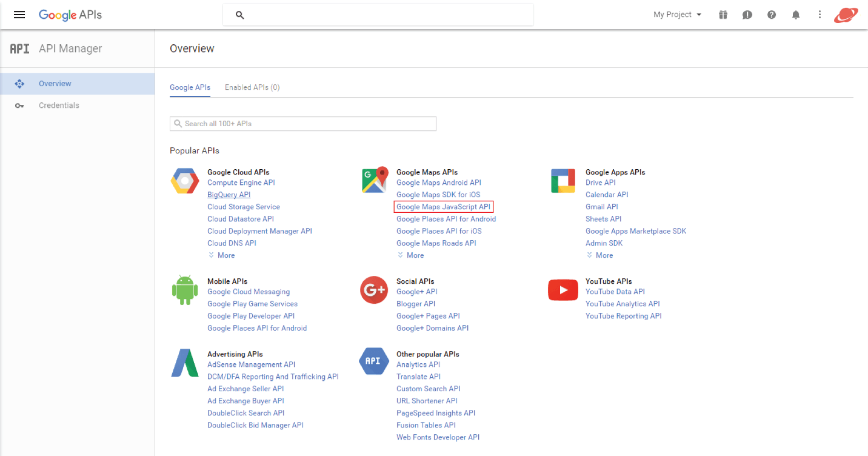Expand More under Google Apps APIs

coord(600,255)
